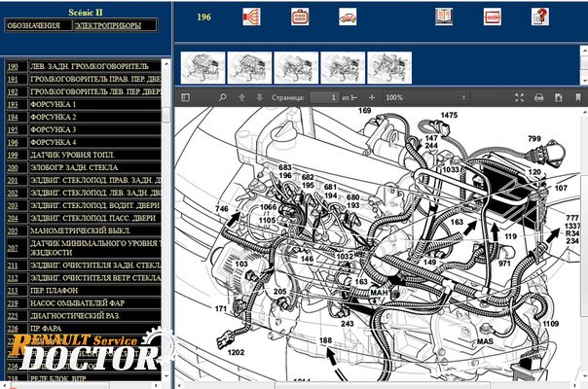Click the PDF page number field
The width and height of the screenshot is (588, 389).
pyautogui.click(x=327, y=97)
